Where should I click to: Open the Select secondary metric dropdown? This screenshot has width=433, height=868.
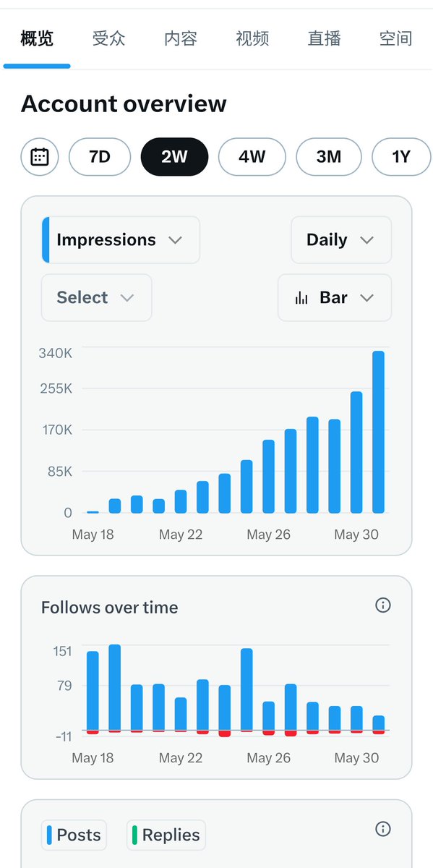[x=96, y=298]
